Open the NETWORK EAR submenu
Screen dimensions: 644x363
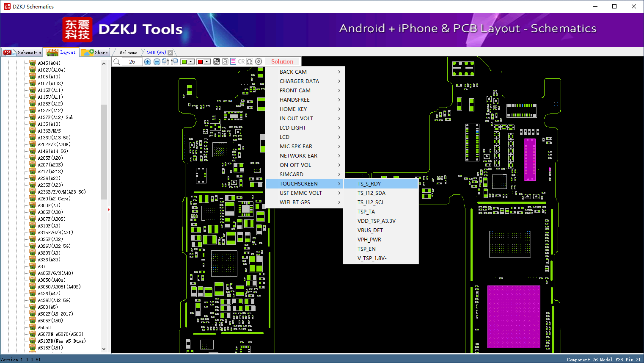pyautogui.click(x=305, y=156)
